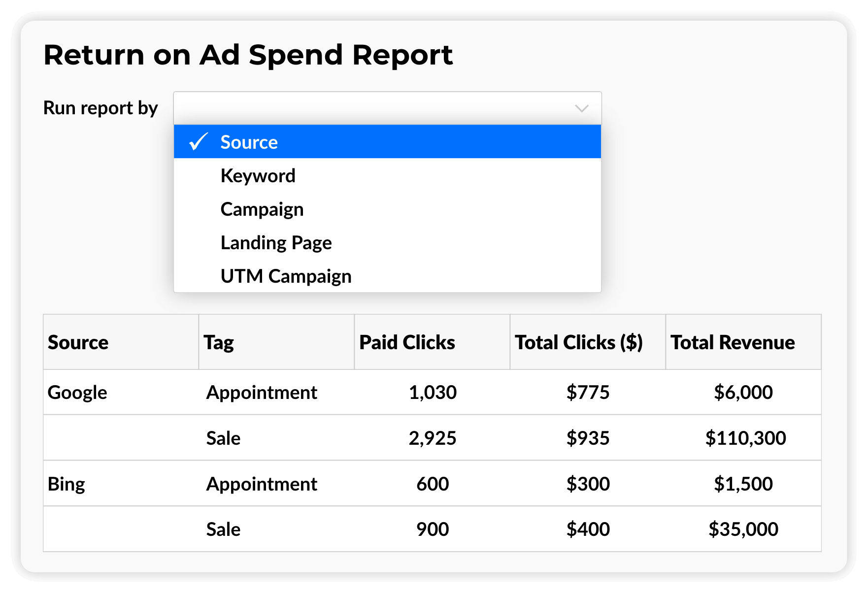The image size is (868, 593).
Task: Click the checkmark icon beside Source
Action: point(199,142)
